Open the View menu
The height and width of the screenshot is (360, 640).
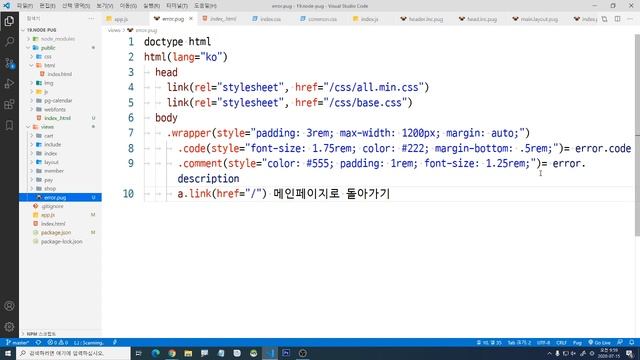(104, 6)
